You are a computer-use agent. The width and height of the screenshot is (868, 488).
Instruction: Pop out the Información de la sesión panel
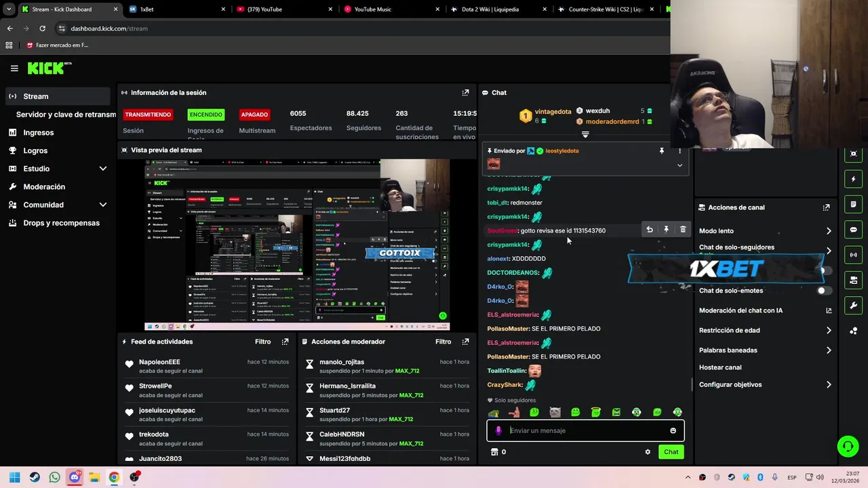465,93
